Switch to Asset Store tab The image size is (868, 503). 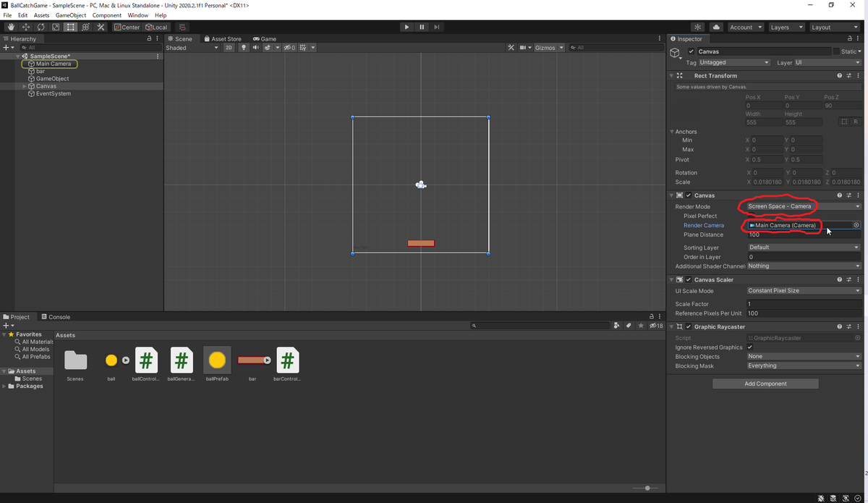pyautogui.click(x=223, y=38)
